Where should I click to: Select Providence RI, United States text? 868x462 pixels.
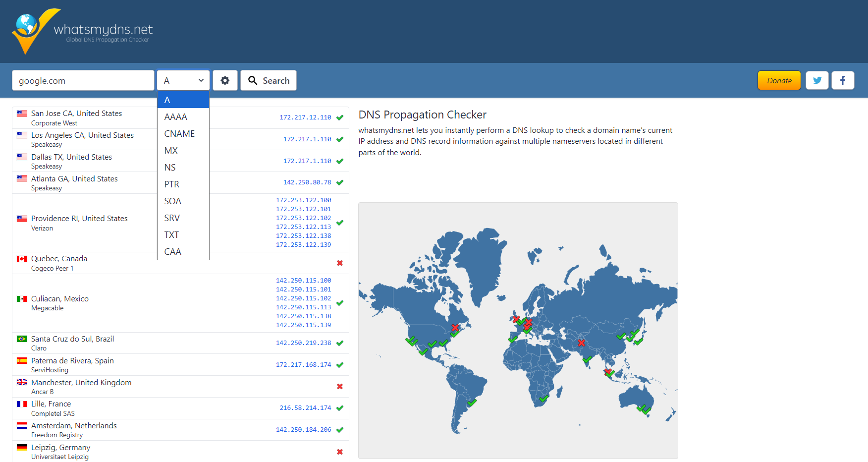pyautogui.click(x=79, y=219)
